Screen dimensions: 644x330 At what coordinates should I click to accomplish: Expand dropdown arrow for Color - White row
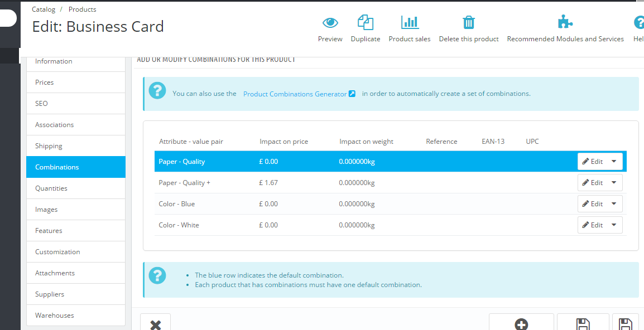(x=614, y=225)
